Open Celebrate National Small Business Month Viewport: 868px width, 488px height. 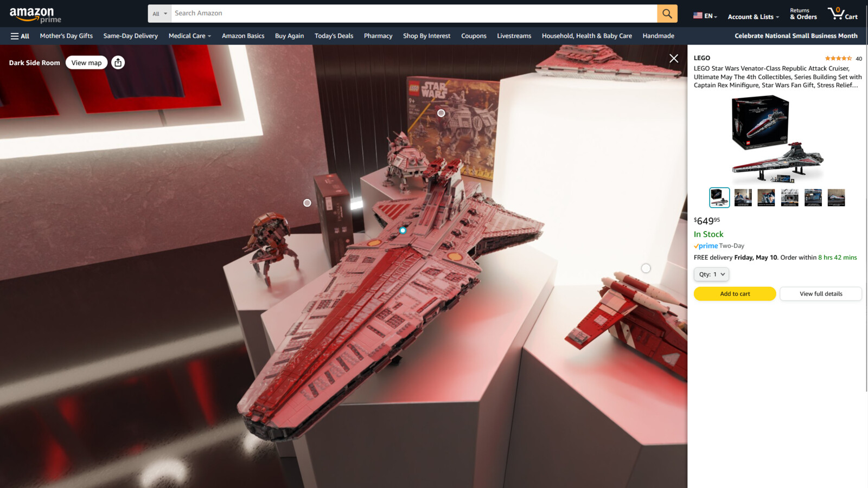coord(796,36)
